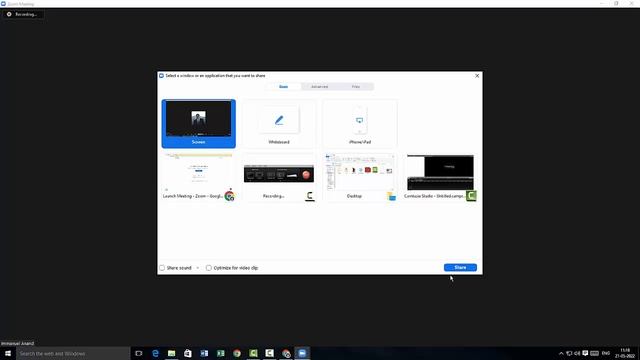Screen dimensions: 640x360
Task: Switch to the Files tab
Action: point(356,87)
